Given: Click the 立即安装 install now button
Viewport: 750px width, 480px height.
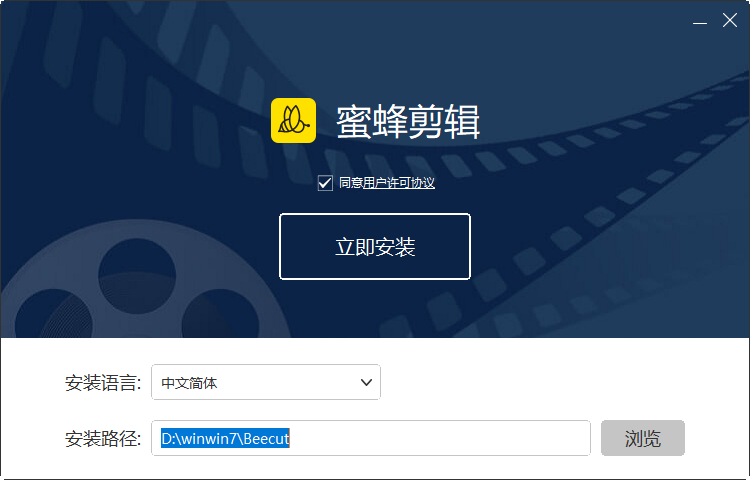Looking at the screenshot, I should pyautogui.click(x=375, y=247).
